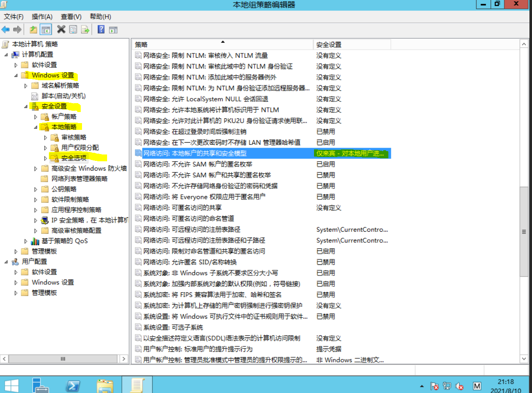Open the 查看(V) menu
This screenshot has width=532, height=393.
click(71, 17)
